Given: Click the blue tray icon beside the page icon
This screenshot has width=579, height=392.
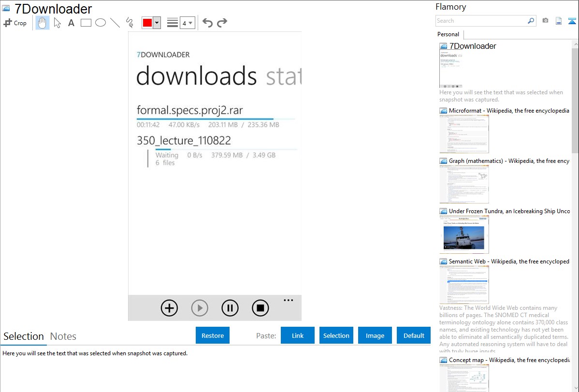Looking at the screenshot, I should 572,21.
